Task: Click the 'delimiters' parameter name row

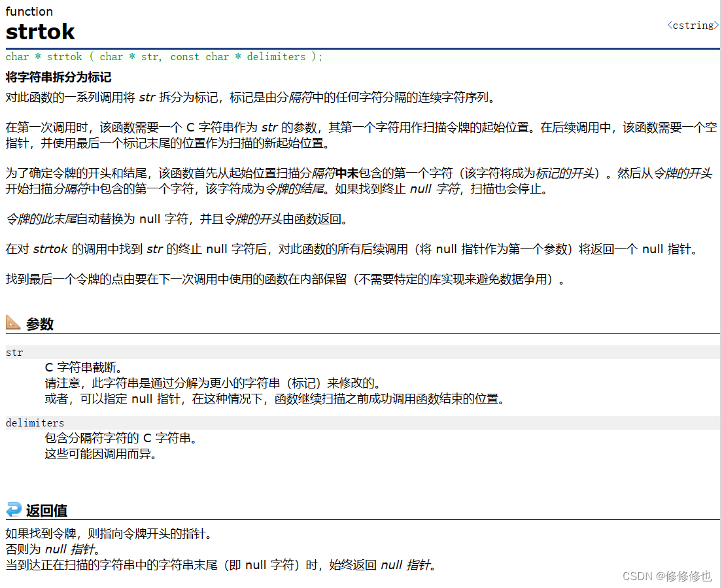Action: tap(363, 423)
